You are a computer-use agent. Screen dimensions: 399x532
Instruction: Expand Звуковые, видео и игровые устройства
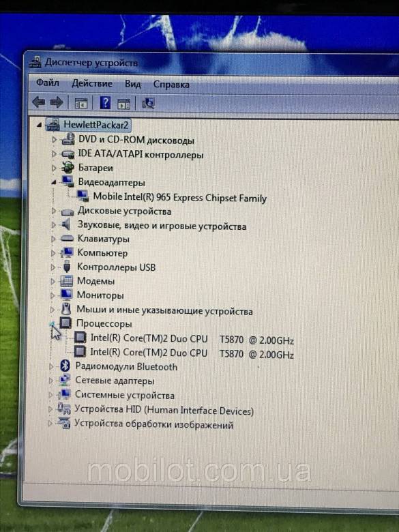point(53,224)
